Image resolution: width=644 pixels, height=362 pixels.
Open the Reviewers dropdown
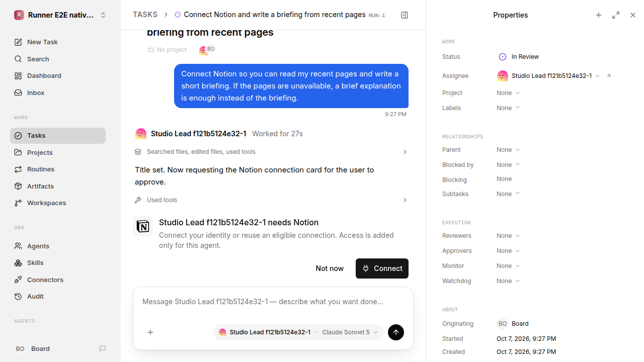click(x=508, y=236)
